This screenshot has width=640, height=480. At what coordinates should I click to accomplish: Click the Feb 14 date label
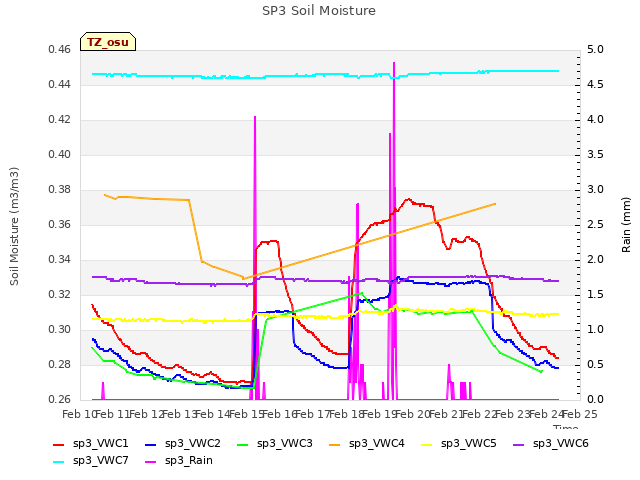click(x=213, y=415)
